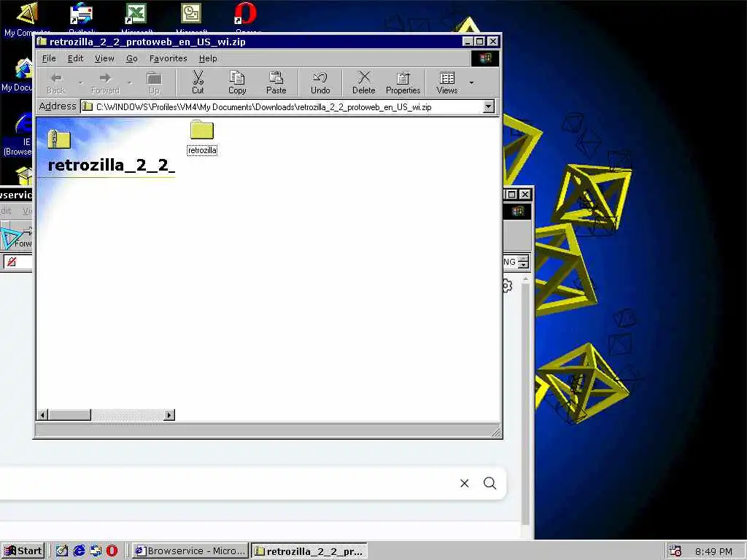
Task: Open the Back history dropdown arrow
Action: (80, 83)
